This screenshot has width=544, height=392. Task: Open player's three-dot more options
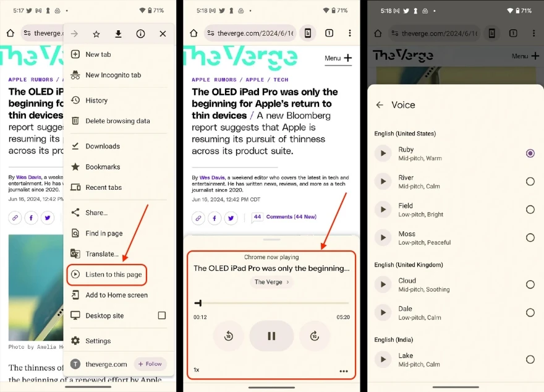(344, 371)
